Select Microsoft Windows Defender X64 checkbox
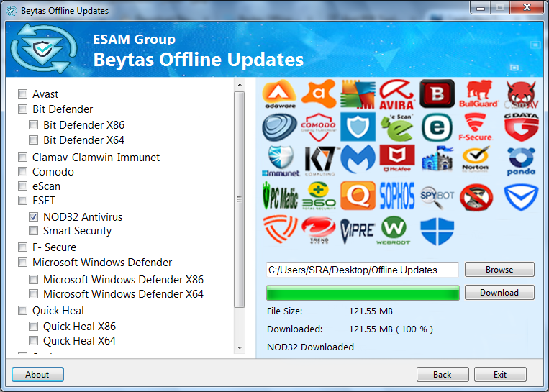 [34, 293]
